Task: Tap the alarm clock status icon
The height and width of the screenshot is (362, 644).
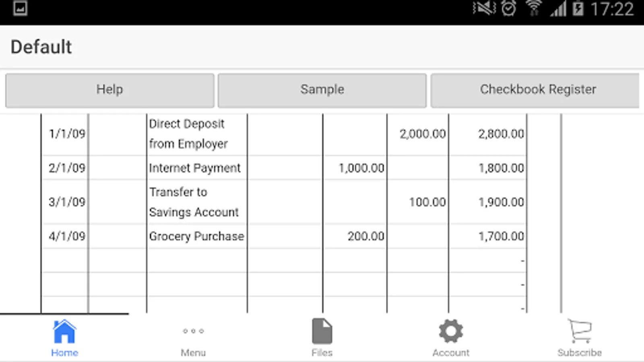Action: [509, 8]
